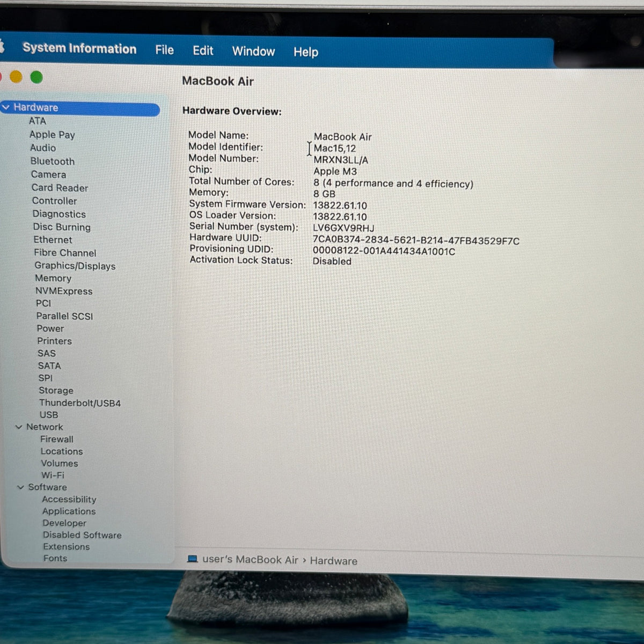Select Ethernet in the sidebar
Viewport: 644px width, 644px height.
click(x=53, y=240)
